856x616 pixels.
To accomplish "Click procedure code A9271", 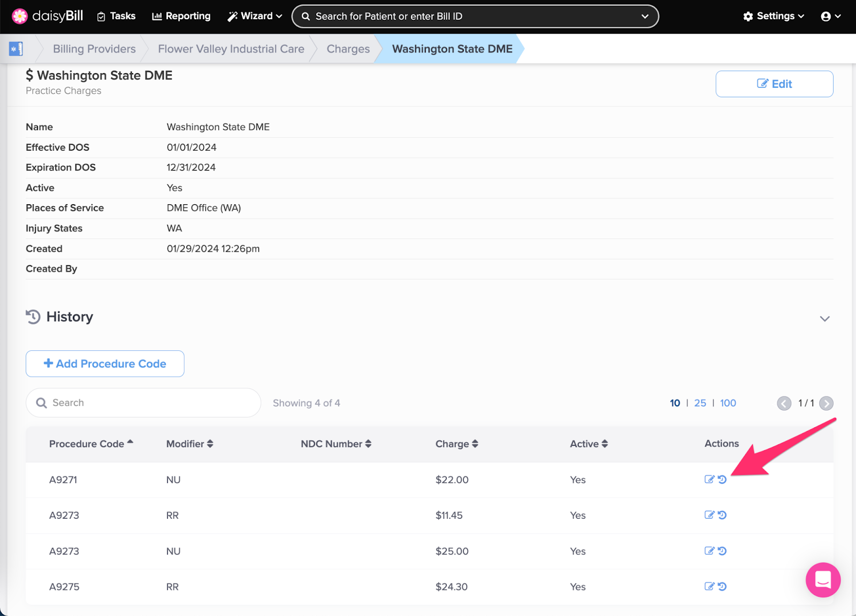I will click(x=63, y=480).
